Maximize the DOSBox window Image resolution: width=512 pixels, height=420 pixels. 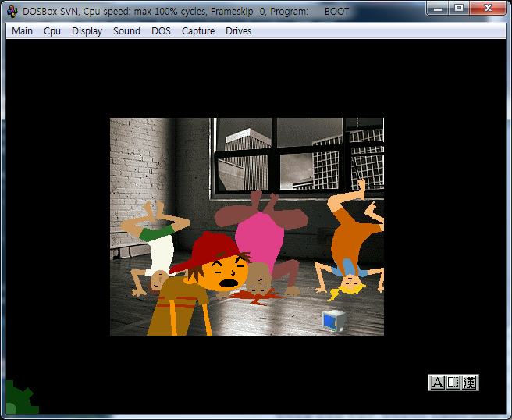(x=458, y=8)
